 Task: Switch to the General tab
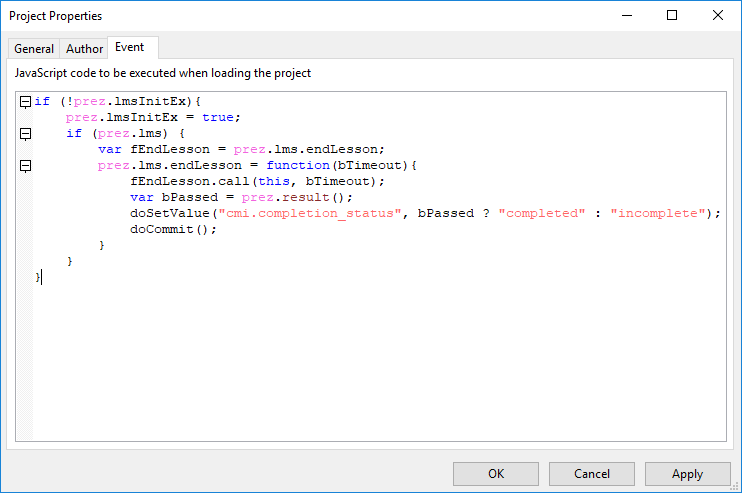[x=34, y=49]
